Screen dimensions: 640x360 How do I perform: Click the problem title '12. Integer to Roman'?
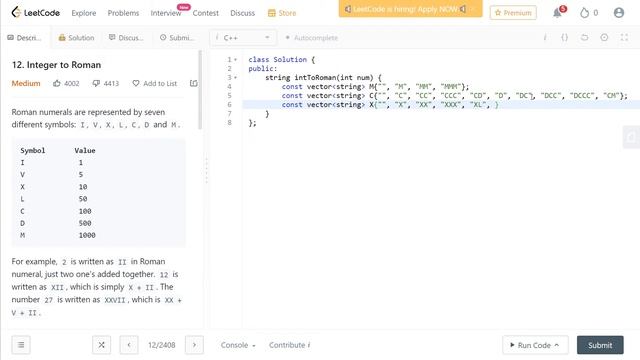coord(56,65)
